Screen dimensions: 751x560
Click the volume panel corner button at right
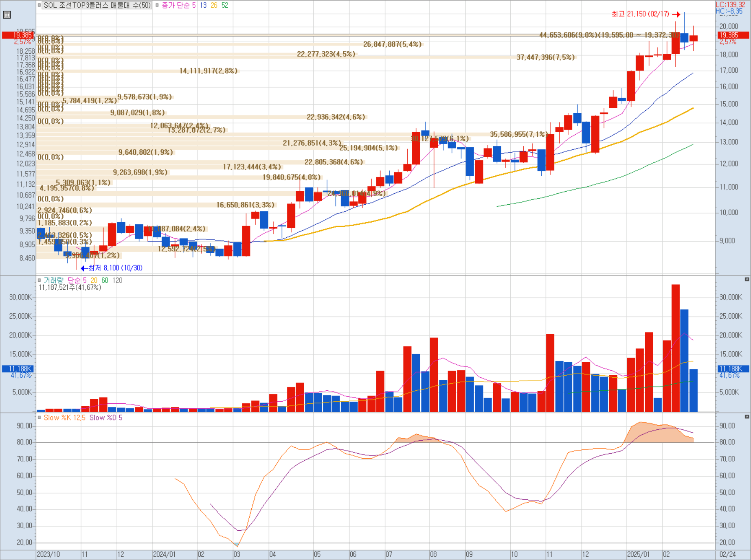click(x=747, y=279)
